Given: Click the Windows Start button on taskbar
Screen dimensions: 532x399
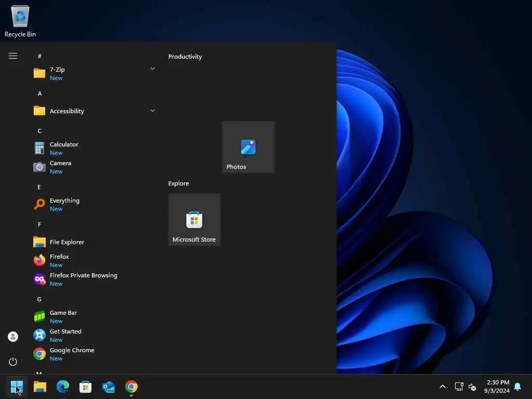Looking at the screenshot, I should (x=17, y=387).
